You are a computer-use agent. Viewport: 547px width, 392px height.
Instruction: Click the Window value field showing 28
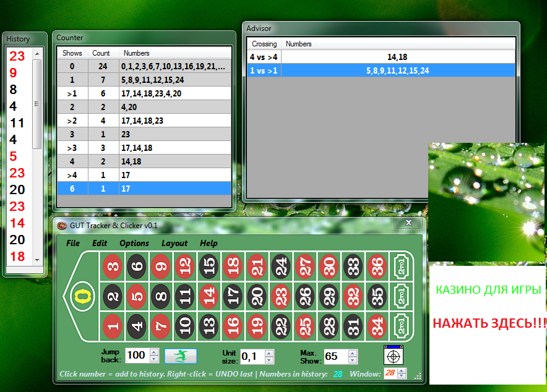[x=390, y=373]
